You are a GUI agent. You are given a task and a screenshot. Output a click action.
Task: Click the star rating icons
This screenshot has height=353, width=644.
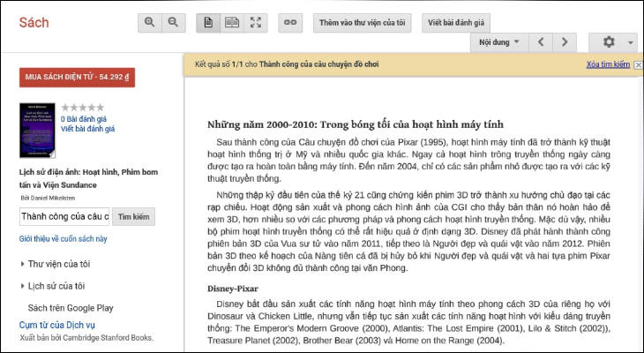[83, 108]
